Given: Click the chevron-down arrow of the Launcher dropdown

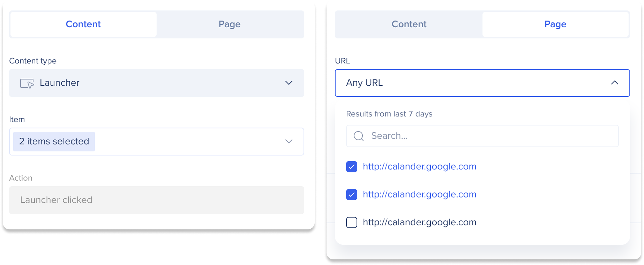Looking at the screenshot, I should coord(289,83).
